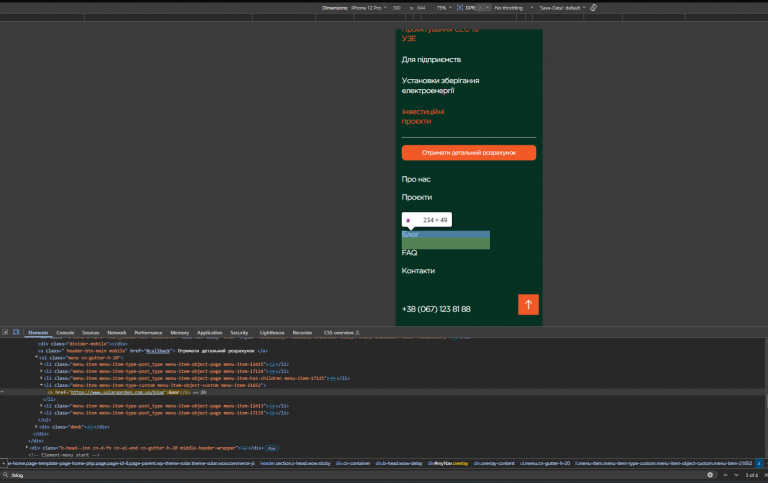Open the Recorder tab
The width and height of the screenshot is (768, 483).
(302, 333)
